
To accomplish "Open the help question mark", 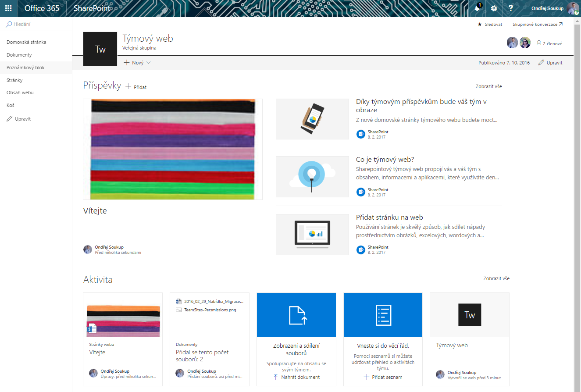I will (510, 8).
